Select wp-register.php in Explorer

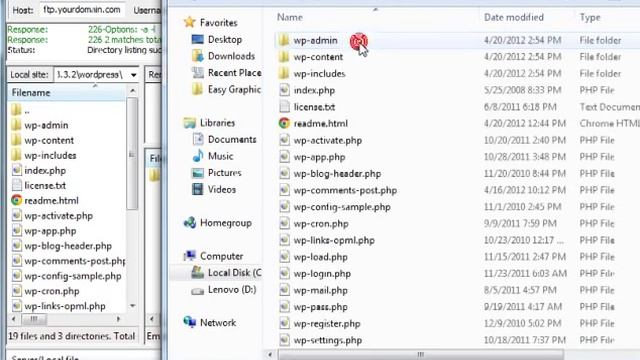pyautogui.click(x=327, y=324)
